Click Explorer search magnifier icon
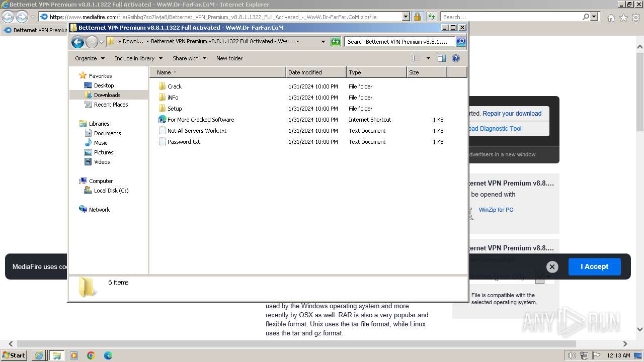 pyautogui.click(x=460, y=42)
